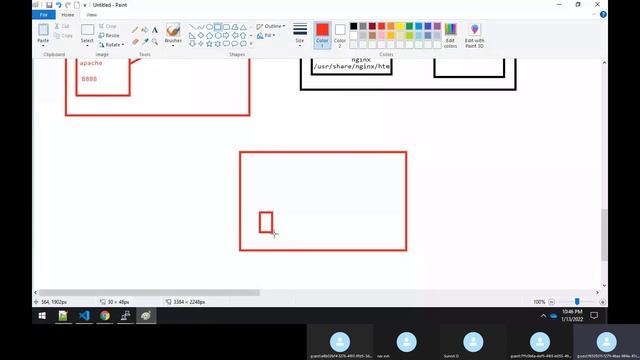Open the Rotate dropdown
The height and width of the screenshot is (360, 640).
(111, 44)
